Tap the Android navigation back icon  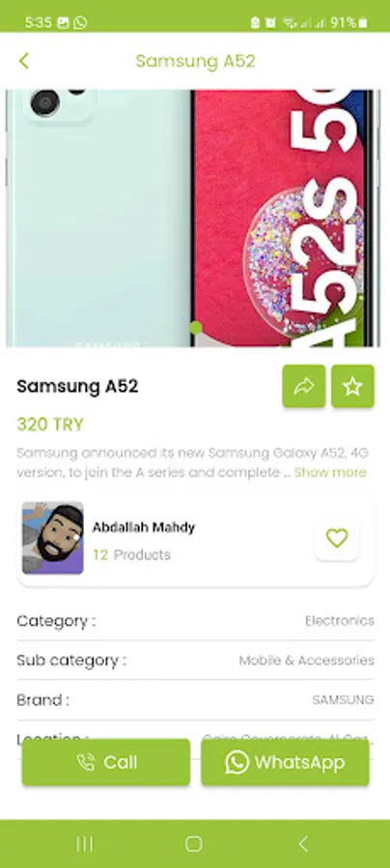[303, 844]
